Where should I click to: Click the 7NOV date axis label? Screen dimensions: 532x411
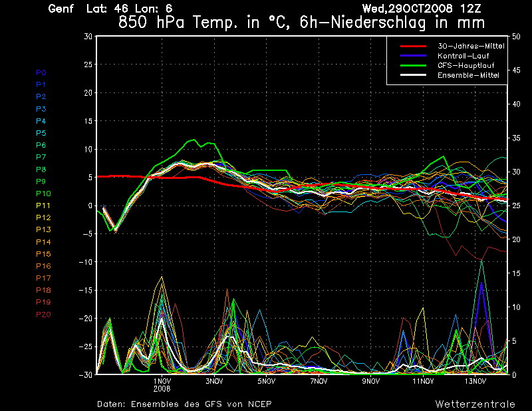pos(319,382)
